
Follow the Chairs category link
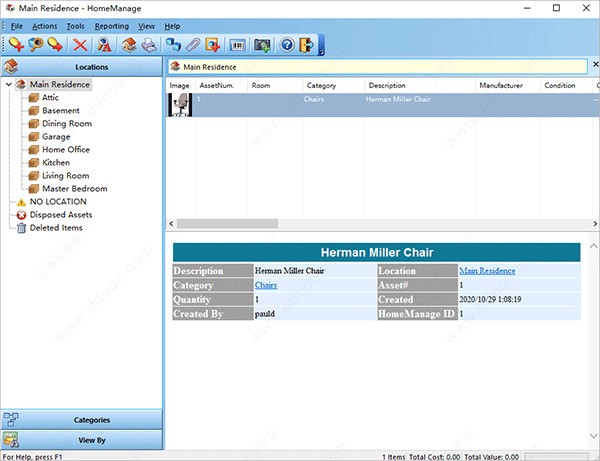(266, 286)
